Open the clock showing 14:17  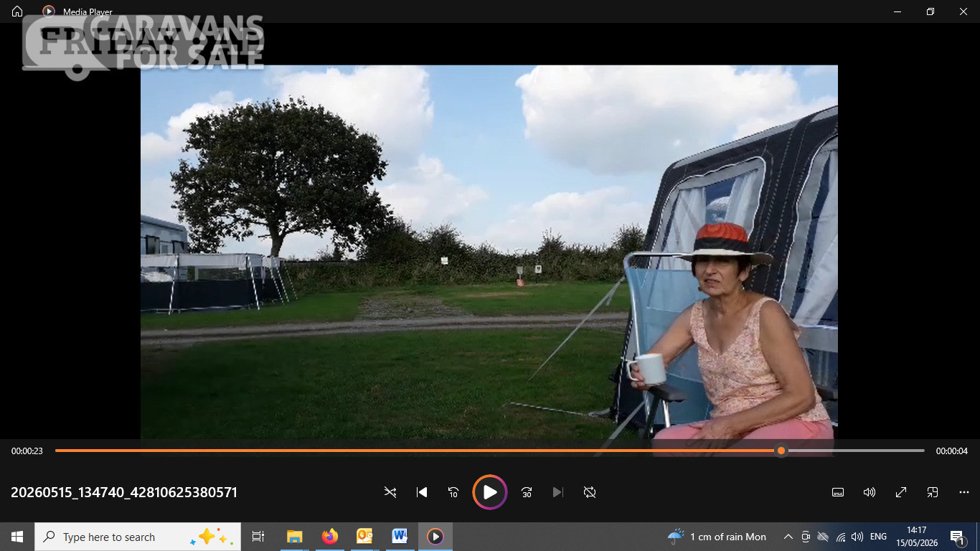pyautogui.click(x=916, y=537)
